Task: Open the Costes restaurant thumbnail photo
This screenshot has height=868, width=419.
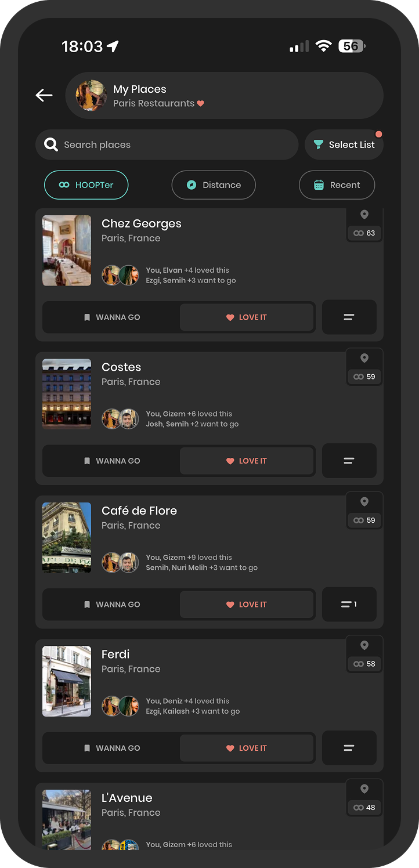Action: pyautogui.click(x=67, y=394)
